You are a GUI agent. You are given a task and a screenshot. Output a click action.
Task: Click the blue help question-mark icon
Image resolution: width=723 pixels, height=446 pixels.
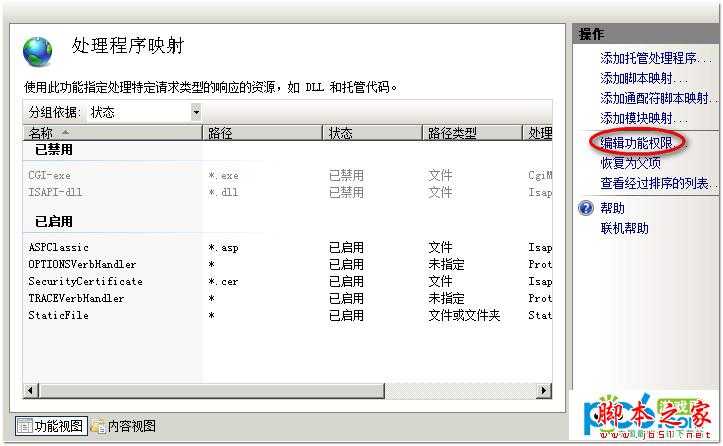586,208
